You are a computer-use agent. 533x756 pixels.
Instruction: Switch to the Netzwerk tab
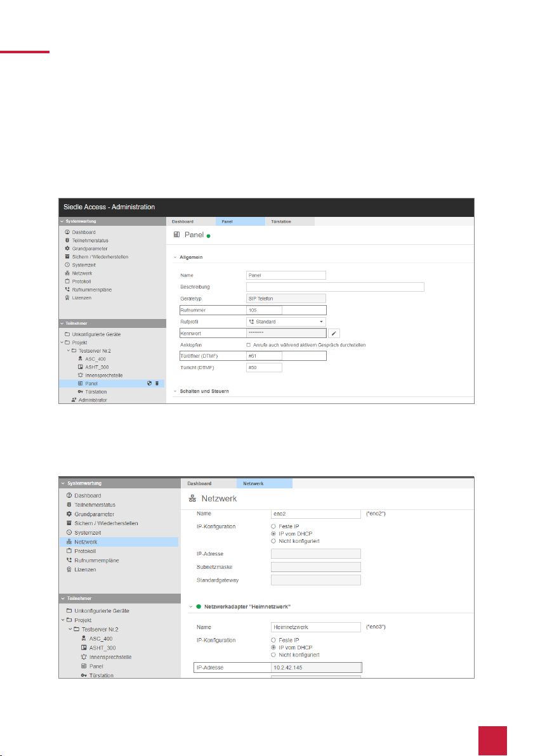click(265, 483)
